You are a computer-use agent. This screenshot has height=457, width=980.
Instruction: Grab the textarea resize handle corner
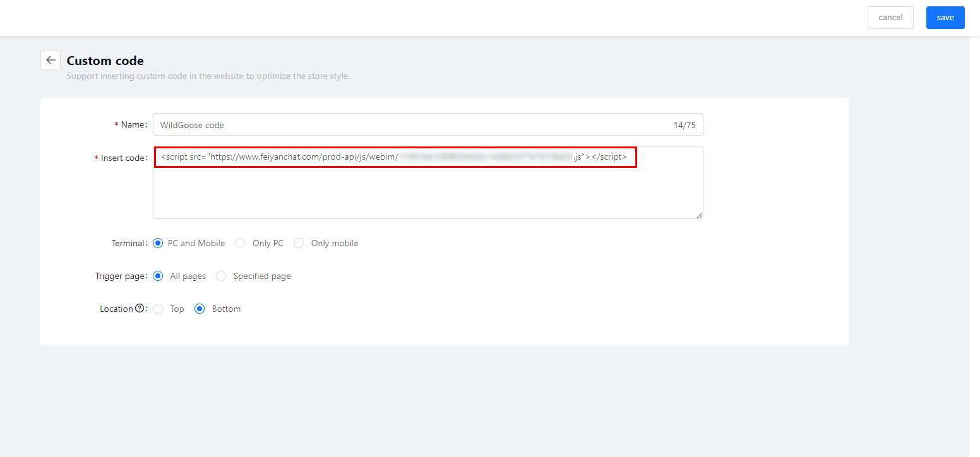point(699,215)
